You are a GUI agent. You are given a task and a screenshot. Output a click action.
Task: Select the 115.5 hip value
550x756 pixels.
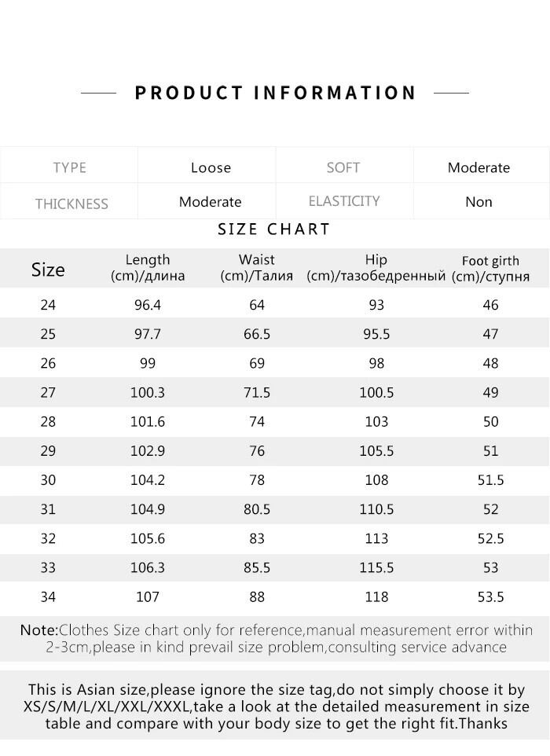(376, 567)
